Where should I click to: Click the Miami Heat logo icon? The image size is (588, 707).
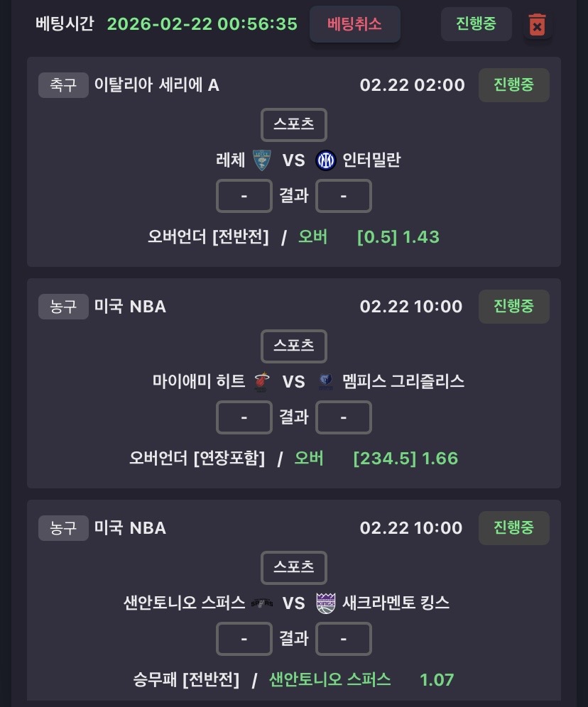pos(262,382)
